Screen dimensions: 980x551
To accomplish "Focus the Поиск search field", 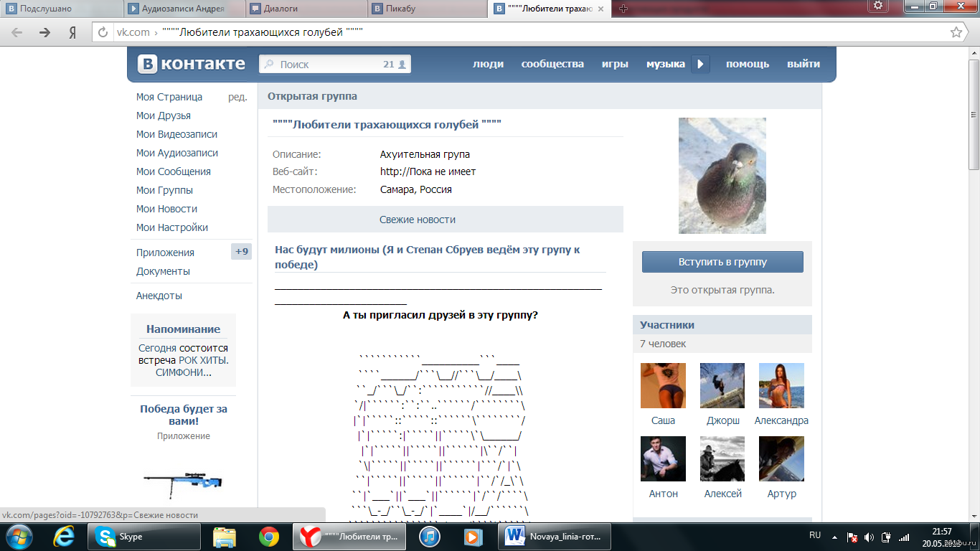I will click(x=326, y=64).
